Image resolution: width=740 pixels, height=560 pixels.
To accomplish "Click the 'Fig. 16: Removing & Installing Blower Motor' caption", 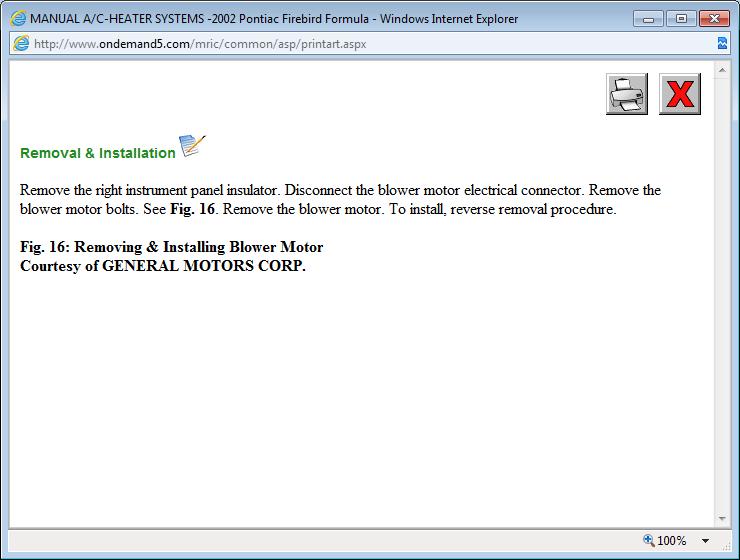I will (x=171, y=247).
